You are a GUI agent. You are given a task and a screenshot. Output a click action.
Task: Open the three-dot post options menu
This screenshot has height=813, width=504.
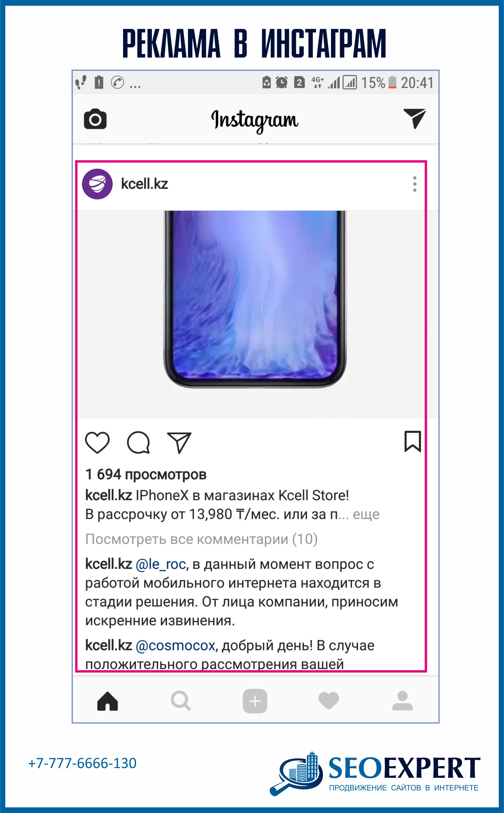point(415,184)
